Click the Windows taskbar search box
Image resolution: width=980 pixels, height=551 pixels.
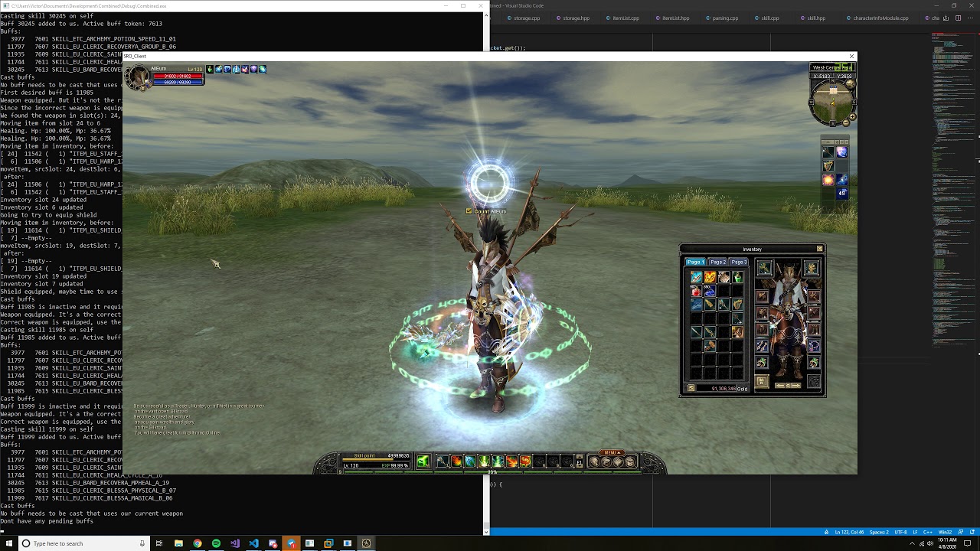[x=83, y=543]
